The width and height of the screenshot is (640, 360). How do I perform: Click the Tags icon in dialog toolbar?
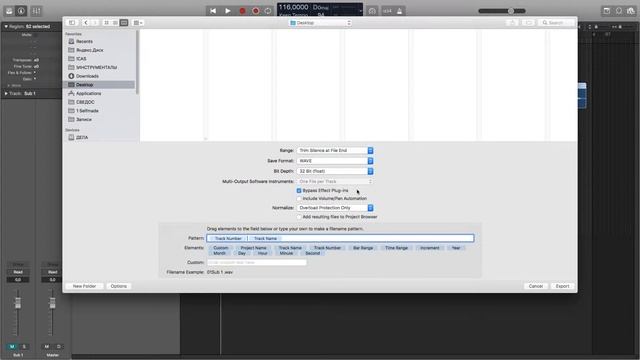[529, 22]
